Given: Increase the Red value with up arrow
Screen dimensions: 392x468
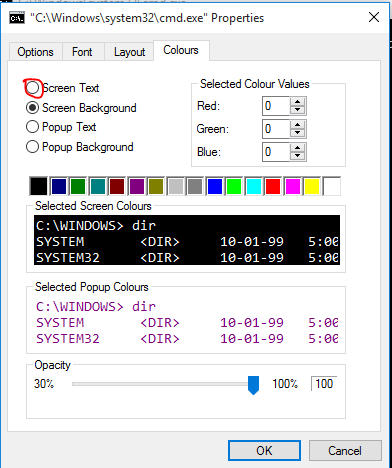Looking at the screenshot, I should [298, 102].
